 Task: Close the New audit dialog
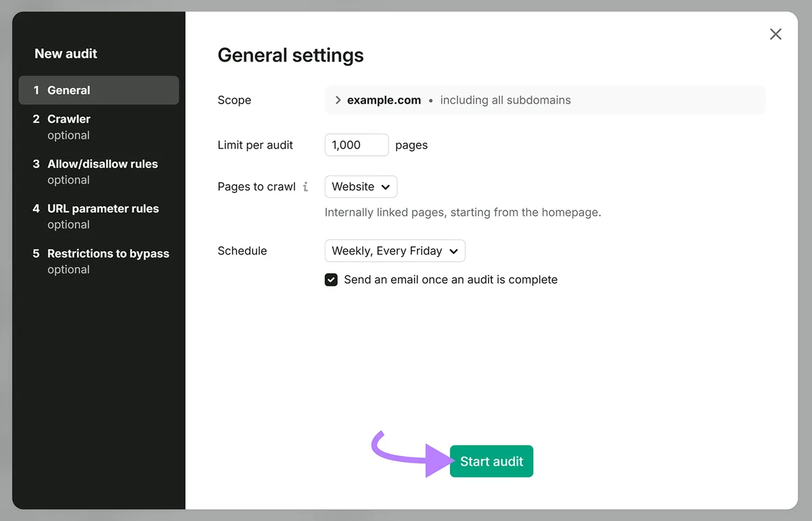[775, 35]
